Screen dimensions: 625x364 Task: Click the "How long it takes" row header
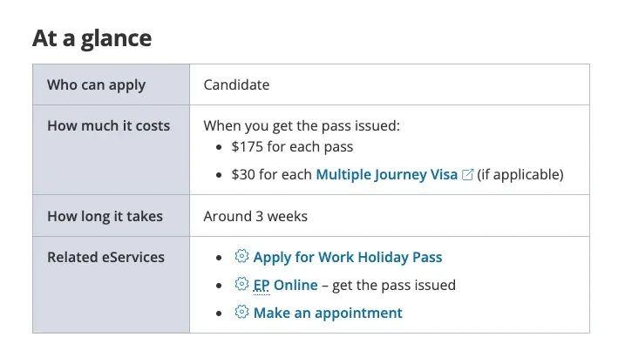[105, 217]
